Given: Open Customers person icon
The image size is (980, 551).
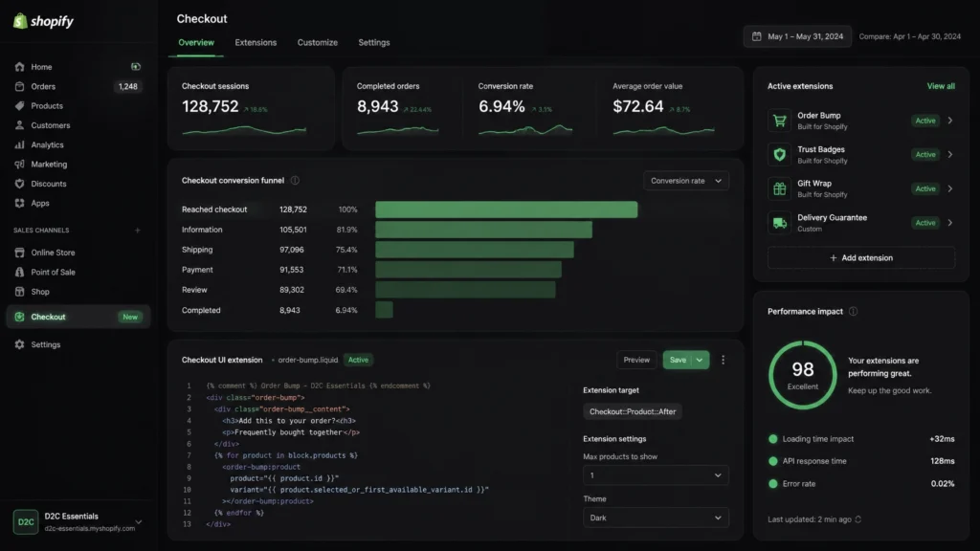Looking at the screenshot, I should (19, 125).
